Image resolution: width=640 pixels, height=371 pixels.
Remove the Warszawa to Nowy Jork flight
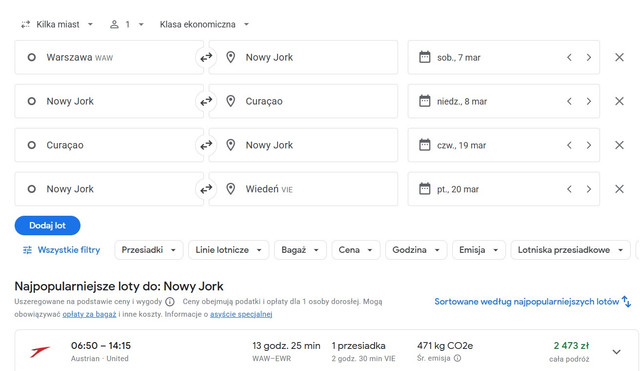(619, 58)
